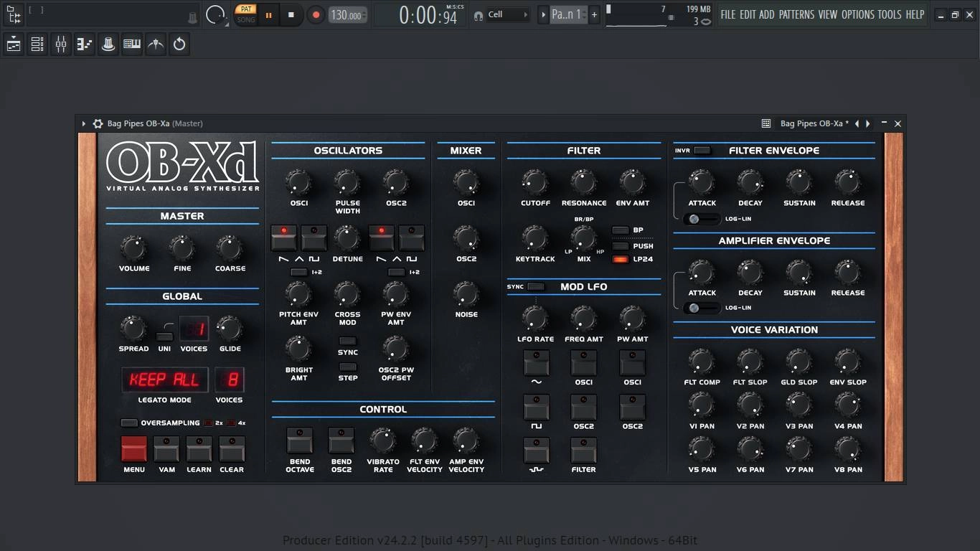Stop playback with the stop button

[291, 14]
